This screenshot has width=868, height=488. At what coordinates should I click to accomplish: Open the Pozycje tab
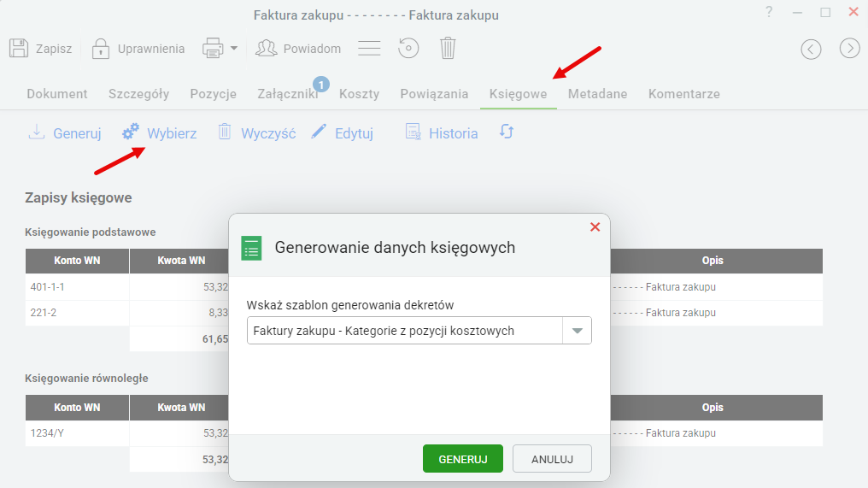point(213,94)
